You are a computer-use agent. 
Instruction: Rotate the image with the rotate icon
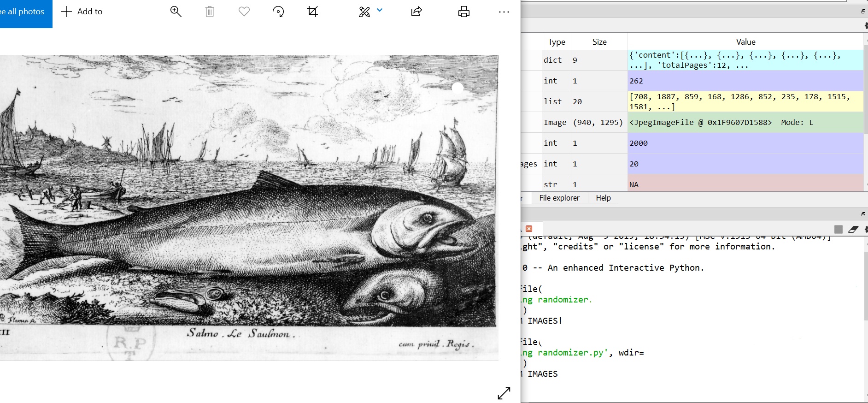[278, 12]
